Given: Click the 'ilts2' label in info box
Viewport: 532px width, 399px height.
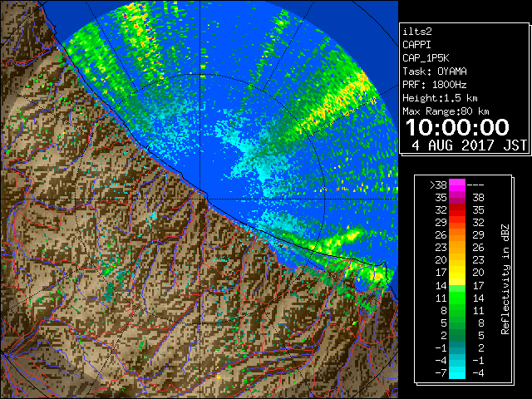Looking at the screenshot, I should 417,32.
